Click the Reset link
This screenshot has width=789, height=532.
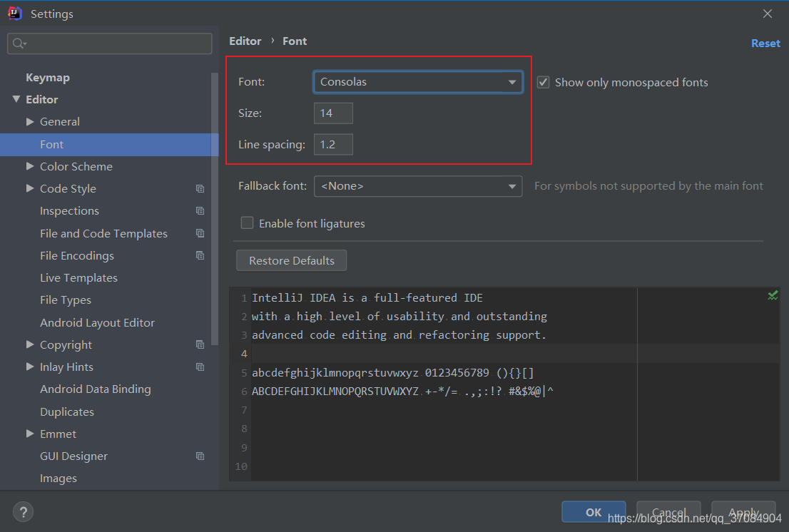click(x=765, y=44)
